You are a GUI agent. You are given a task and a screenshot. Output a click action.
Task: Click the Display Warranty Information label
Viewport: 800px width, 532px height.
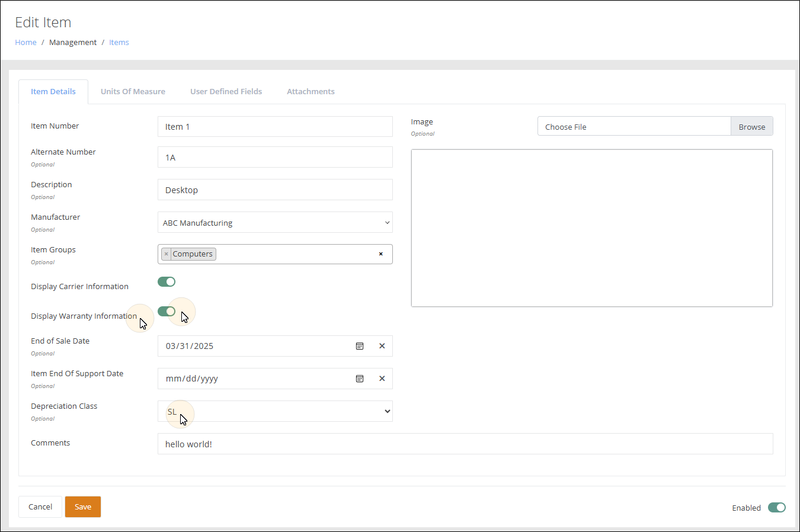tap(84, 316)
